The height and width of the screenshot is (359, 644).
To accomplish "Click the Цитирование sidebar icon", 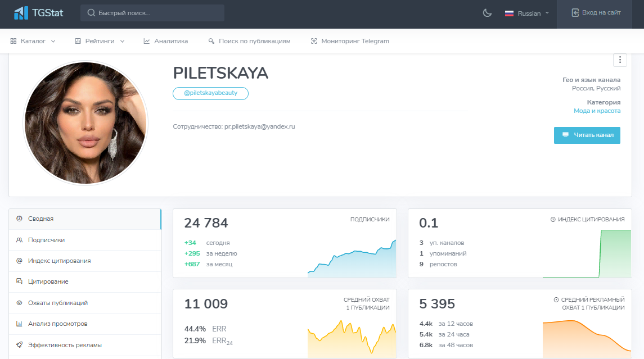I will pyautogui.click(x=19, y=281).
